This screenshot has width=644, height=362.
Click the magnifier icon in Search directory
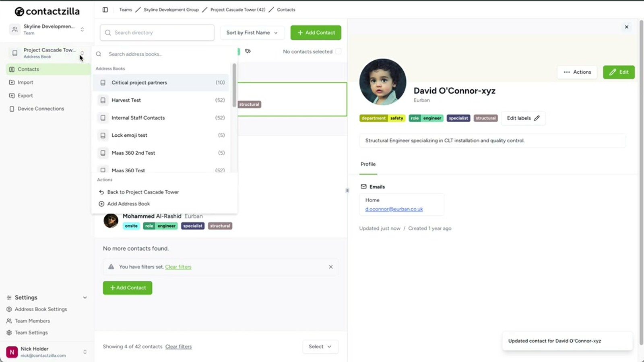[108, 33]
